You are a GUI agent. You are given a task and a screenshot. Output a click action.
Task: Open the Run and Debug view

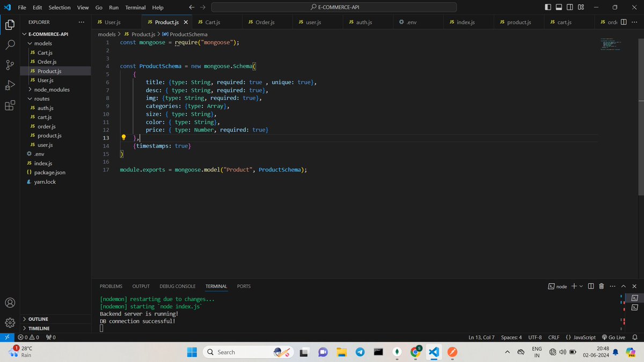10,85
